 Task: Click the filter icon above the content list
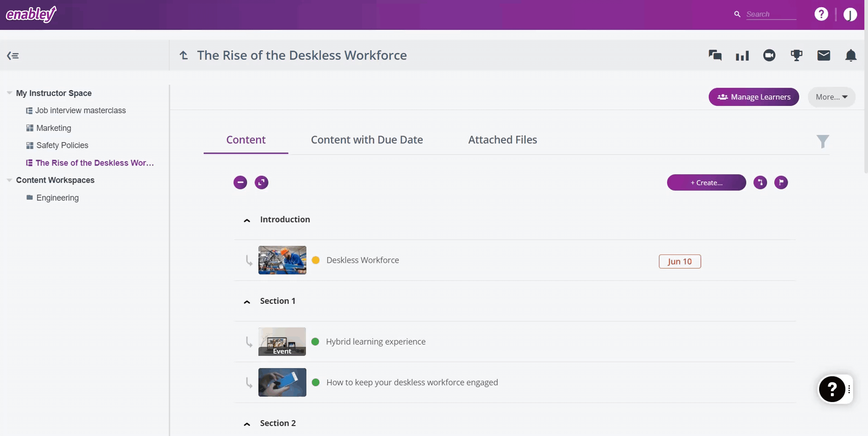click(x=823, y=141)
